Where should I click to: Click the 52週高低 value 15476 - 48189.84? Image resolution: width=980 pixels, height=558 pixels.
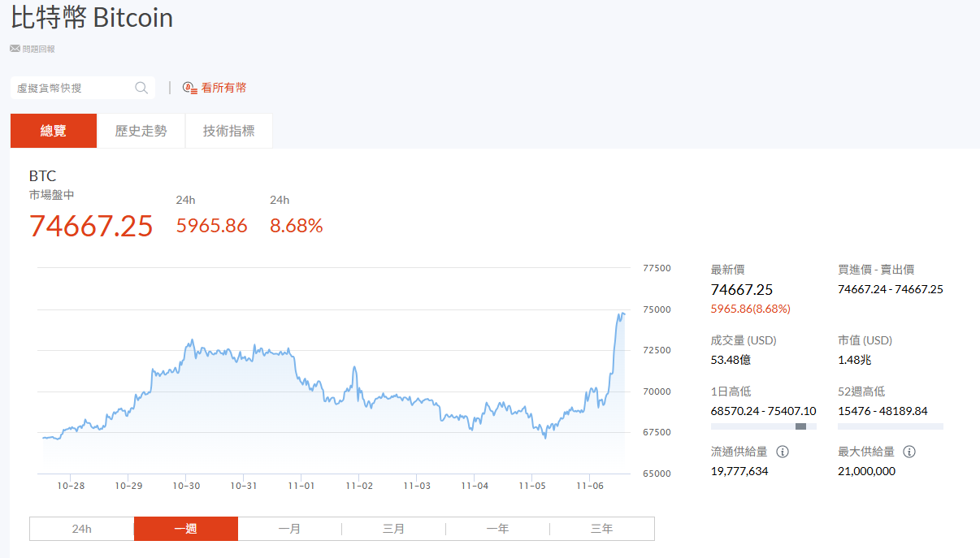click(882, 411)
